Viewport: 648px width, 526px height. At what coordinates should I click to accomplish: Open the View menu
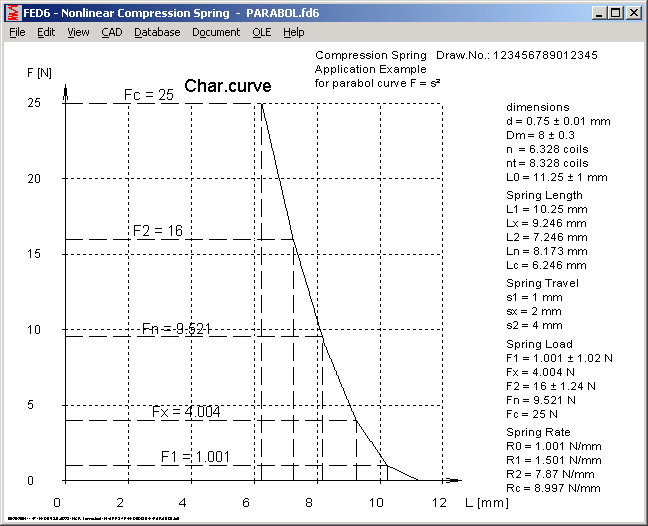pos(78,32)
